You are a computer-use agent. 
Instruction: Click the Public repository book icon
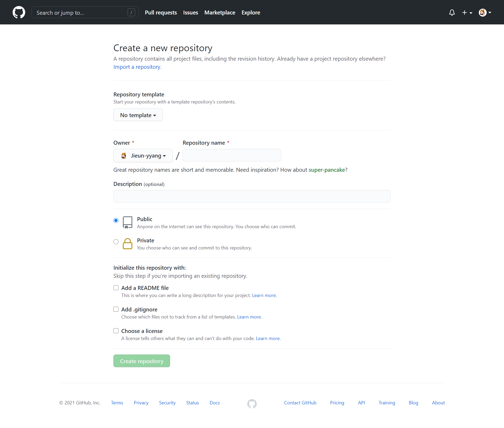(x=128, y=222)
